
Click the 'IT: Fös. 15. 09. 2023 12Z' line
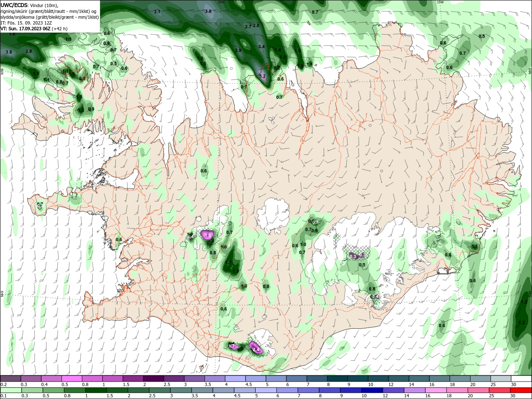[x=26, y=23]
